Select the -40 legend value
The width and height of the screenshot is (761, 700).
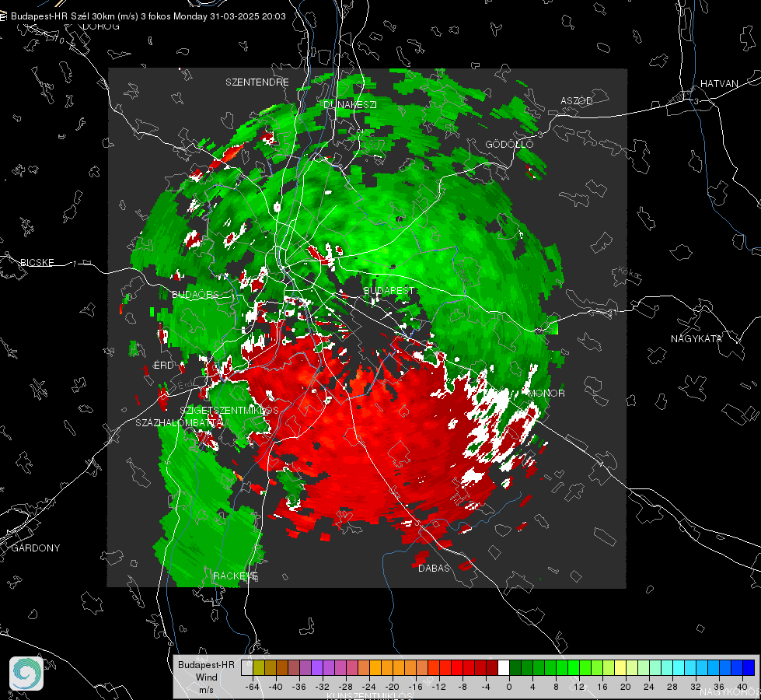pyautogui.click(x=276, y=687)
